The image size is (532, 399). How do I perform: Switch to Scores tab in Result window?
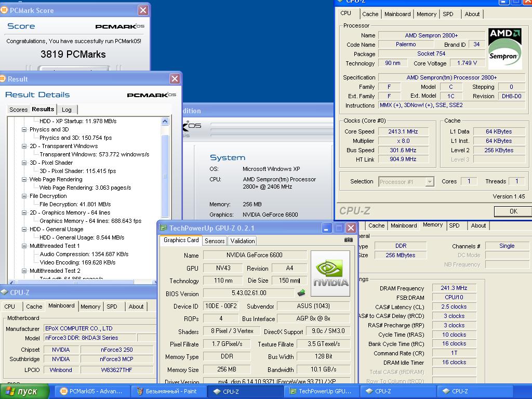click(18, 110)
